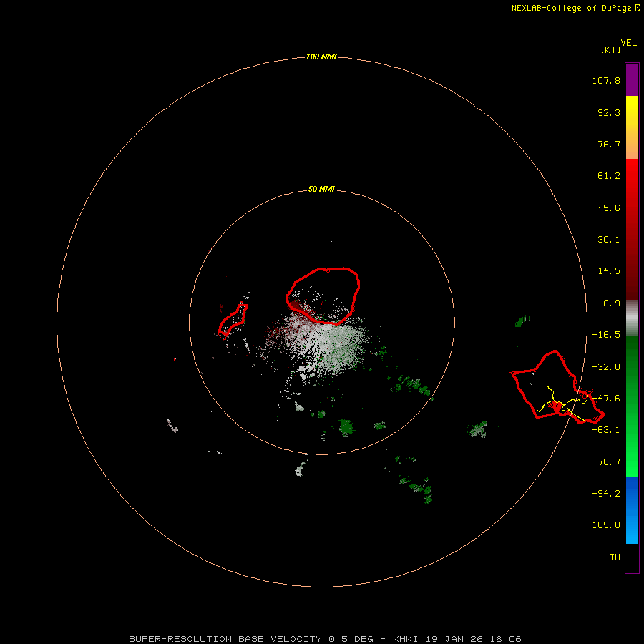This screenshot has height=644, width=644.
Task: Click the 45.6 velocity scale value
Action: [609, 208]
